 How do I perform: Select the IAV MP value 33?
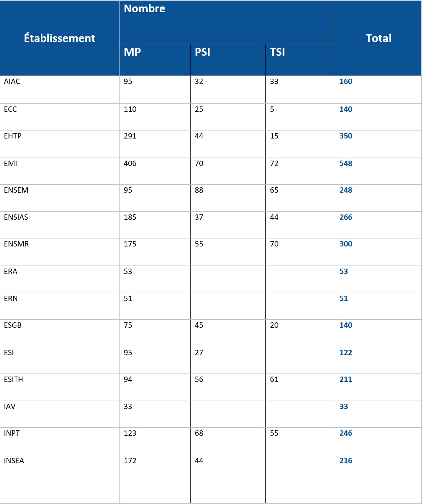pos(128,406)
